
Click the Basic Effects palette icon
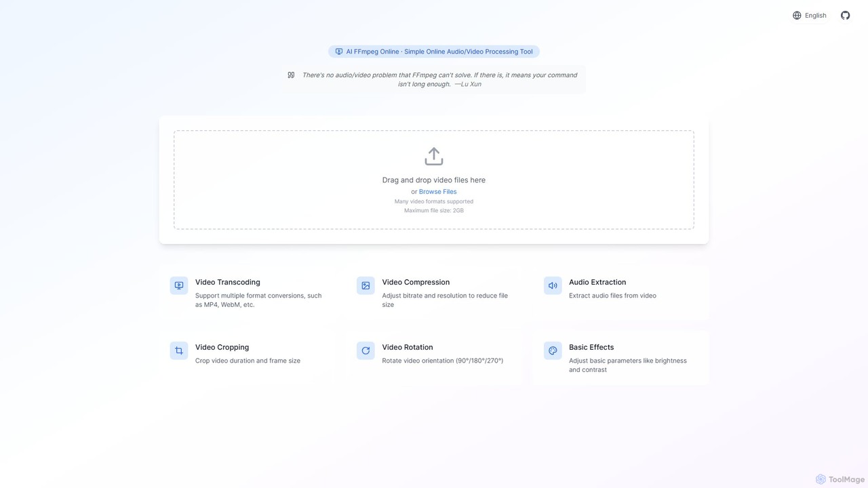pyautogui.click(x=553, y=350)
